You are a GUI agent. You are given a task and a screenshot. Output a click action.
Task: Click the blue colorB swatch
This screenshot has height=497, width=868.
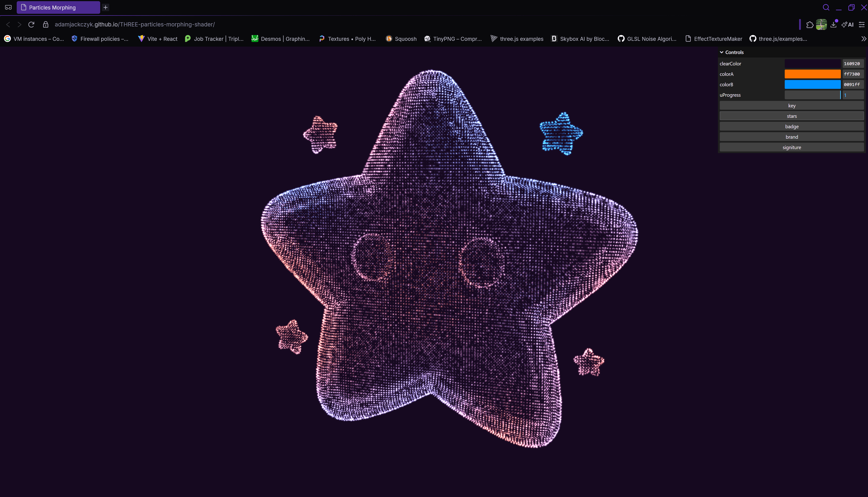tap(812, 84)
